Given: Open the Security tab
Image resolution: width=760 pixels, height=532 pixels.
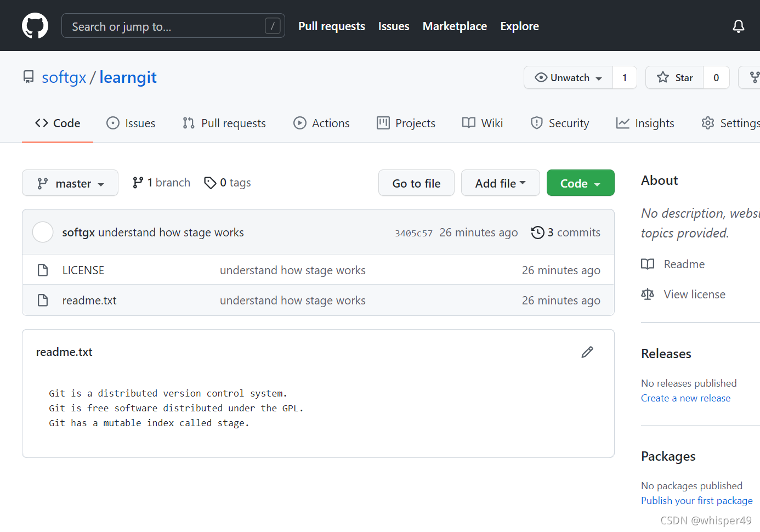Looking at the screenshot, I should point(560,123).
